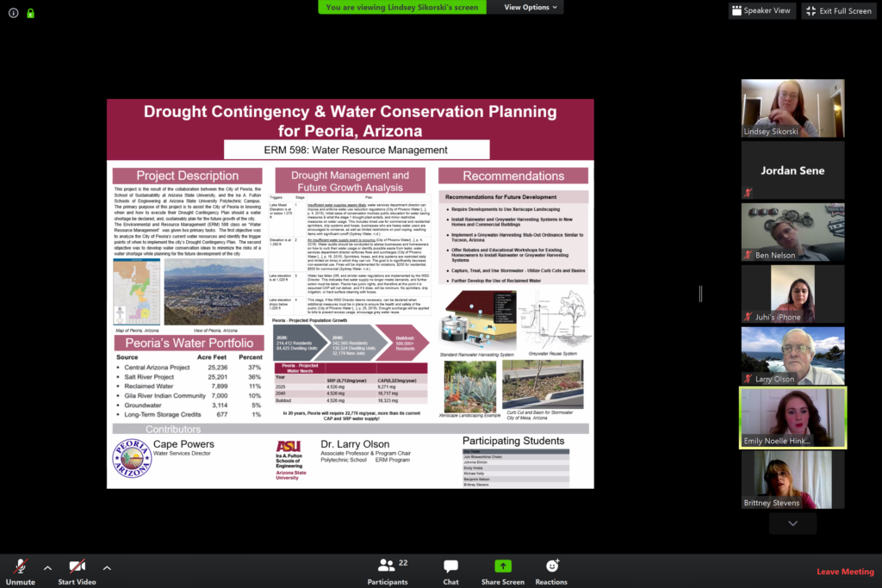Select Larry Olson's video thumbnail
This screenshot has height=588, width=882.
pyautogui.click(x=792, y=356)
